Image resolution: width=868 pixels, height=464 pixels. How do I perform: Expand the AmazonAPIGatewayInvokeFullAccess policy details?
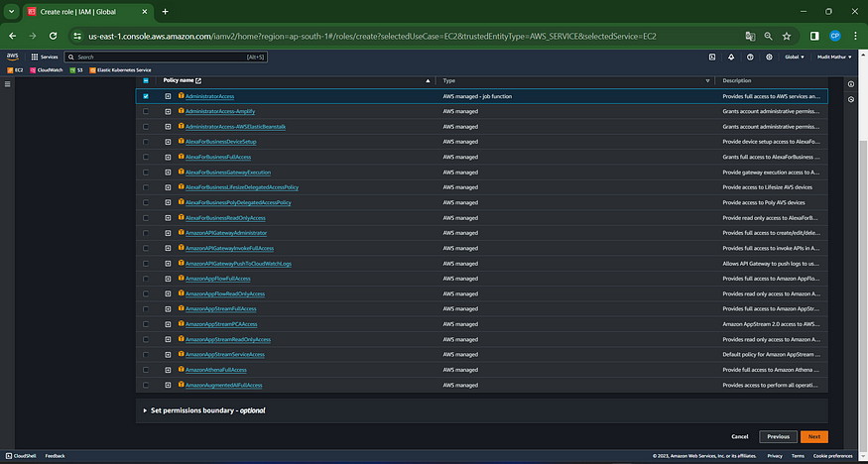pos(168,248)
